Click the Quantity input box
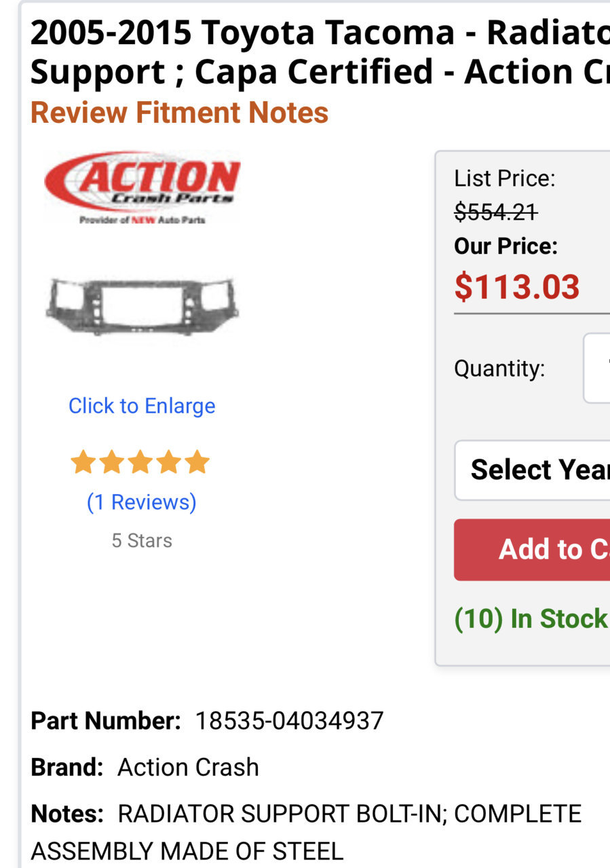This screenshot has width=610, height=868. coord(596,369)
